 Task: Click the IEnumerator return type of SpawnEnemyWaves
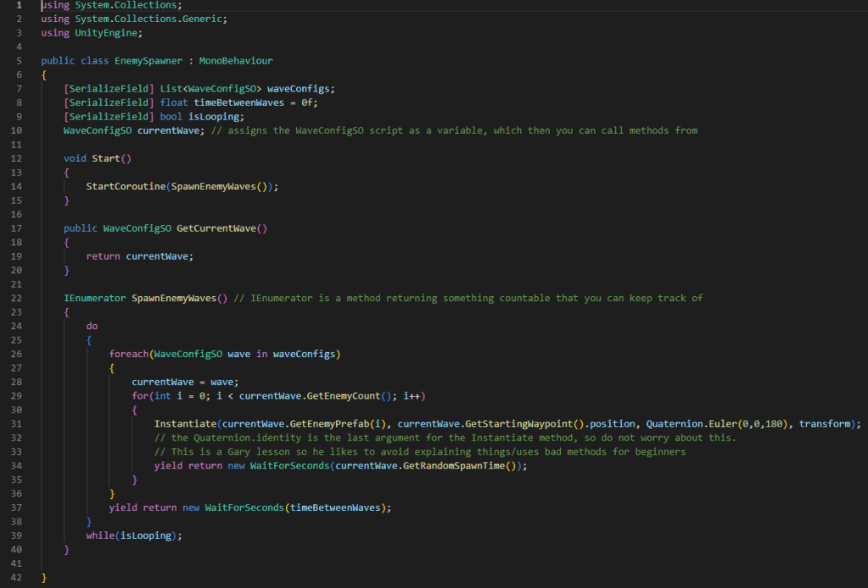point(94,297)
